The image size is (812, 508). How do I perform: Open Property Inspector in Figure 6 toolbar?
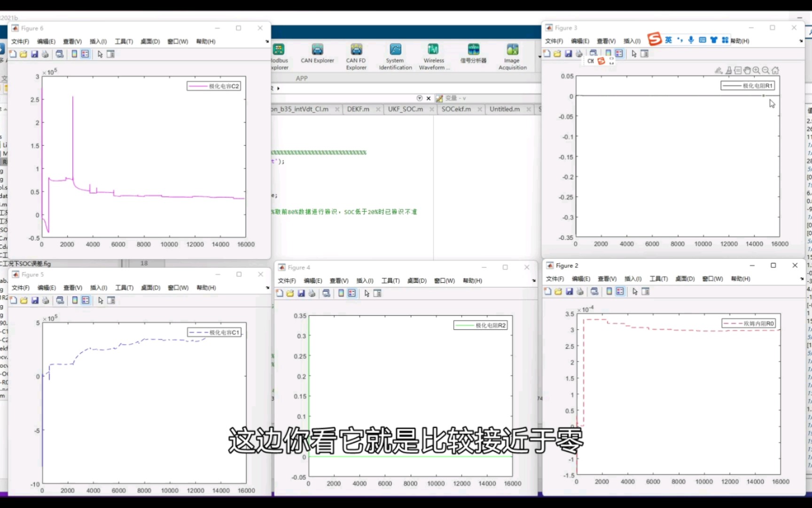click(111, 54)
